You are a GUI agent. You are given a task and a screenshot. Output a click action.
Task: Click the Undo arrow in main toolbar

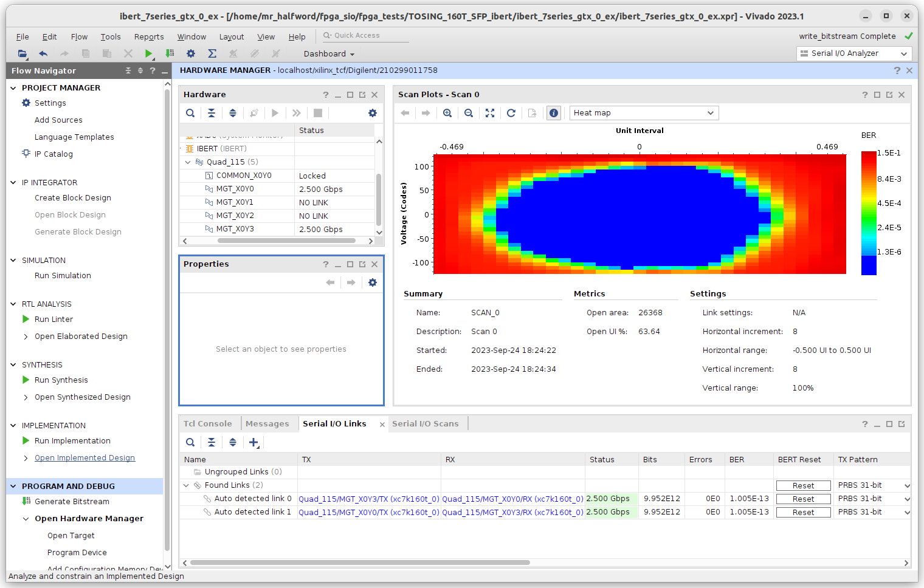tap(43, 53)
